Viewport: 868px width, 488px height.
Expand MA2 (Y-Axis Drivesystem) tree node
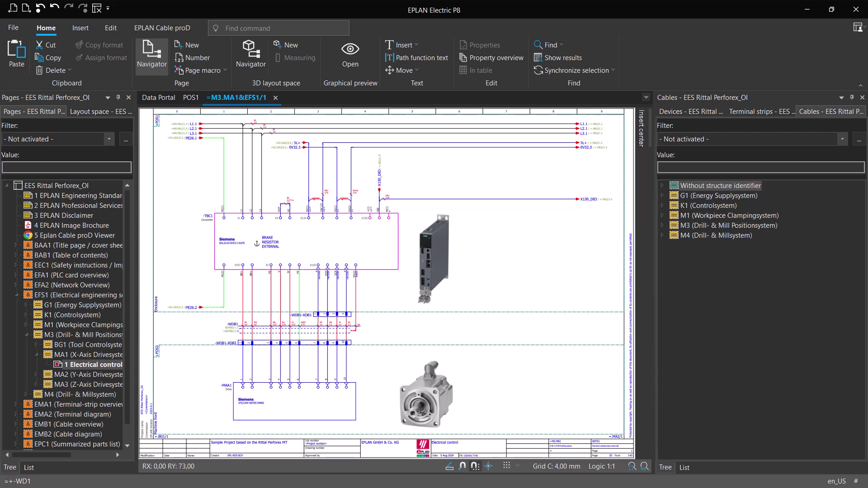pyautogui.click(x=36, y=374)
